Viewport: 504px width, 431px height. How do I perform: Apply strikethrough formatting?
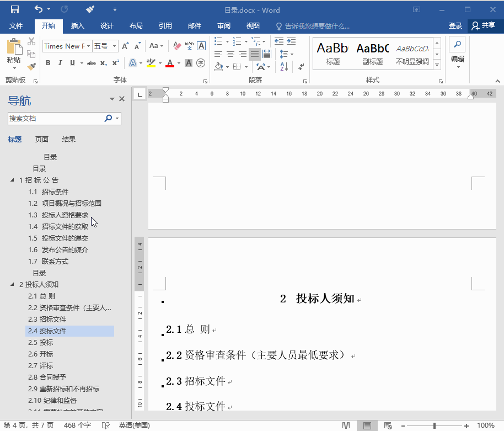[x=92, y=63]
